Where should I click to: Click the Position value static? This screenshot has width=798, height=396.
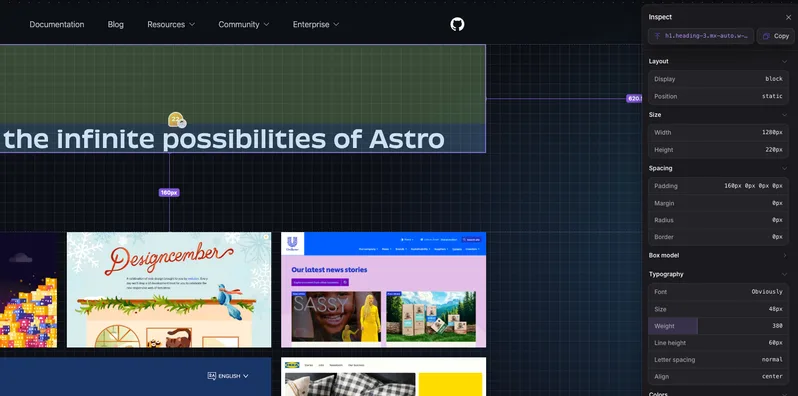772,96
